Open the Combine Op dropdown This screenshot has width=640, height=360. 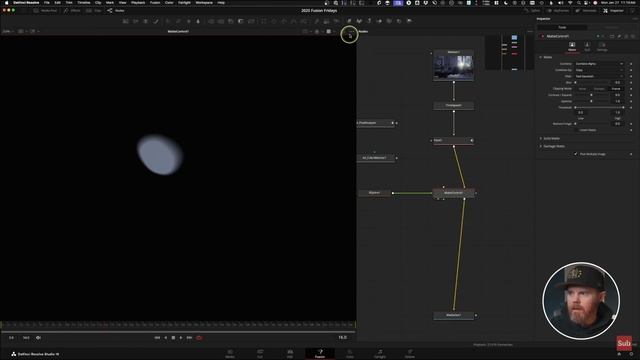coord(599,70)
